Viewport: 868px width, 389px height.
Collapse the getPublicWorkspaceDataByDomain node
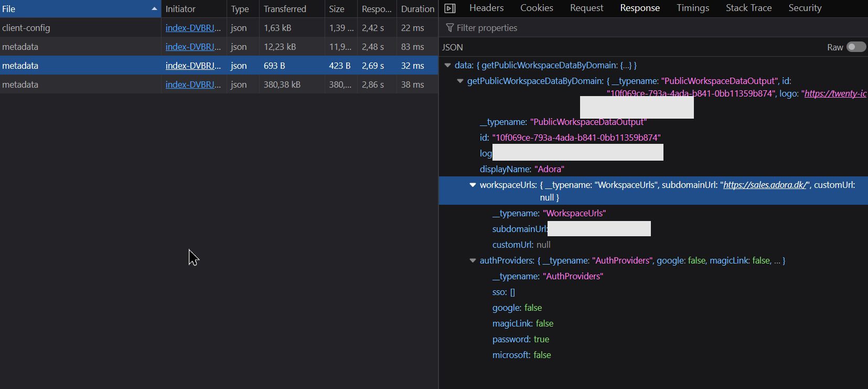(460, 81)
